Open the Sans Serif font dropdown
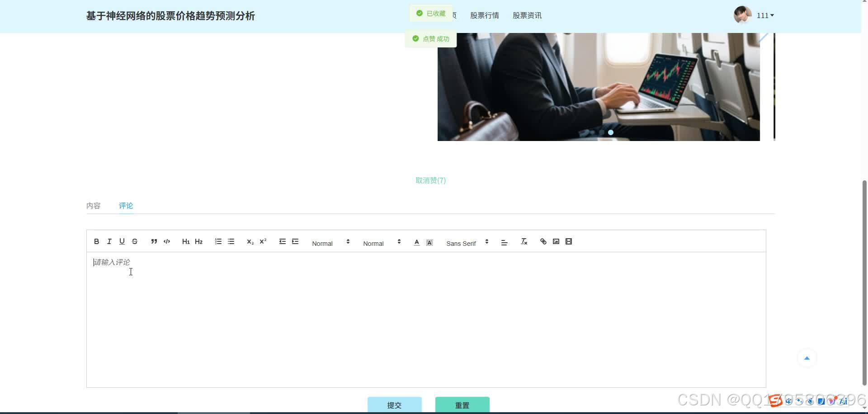 click(x=467, y=243)
